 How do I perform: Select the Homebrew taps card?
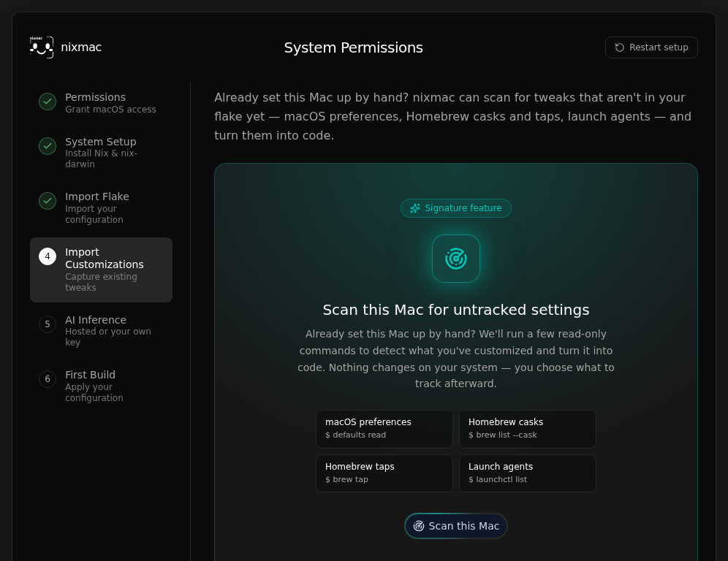[x=384, y=473]
